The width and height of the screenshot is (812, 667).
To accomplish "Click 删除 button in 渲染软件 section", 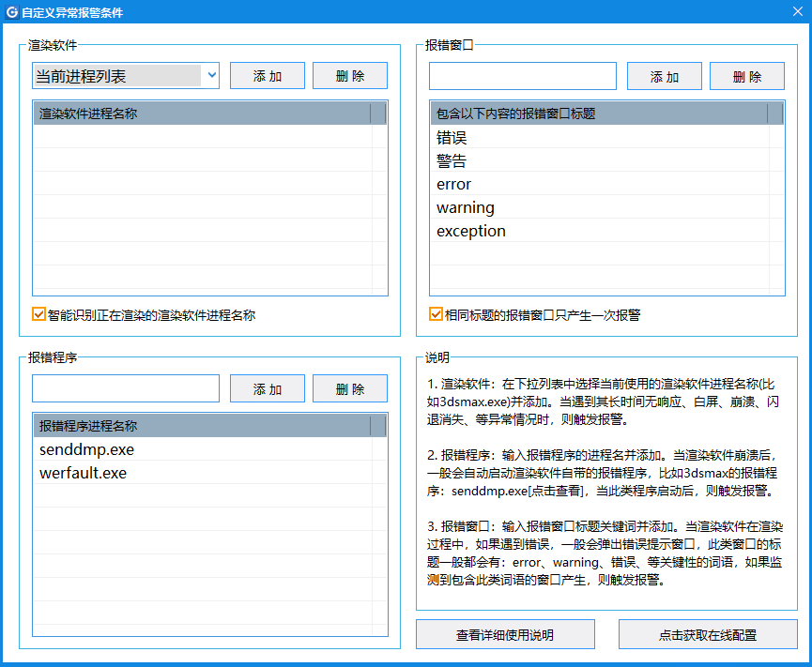I will [x=350, y=76].
